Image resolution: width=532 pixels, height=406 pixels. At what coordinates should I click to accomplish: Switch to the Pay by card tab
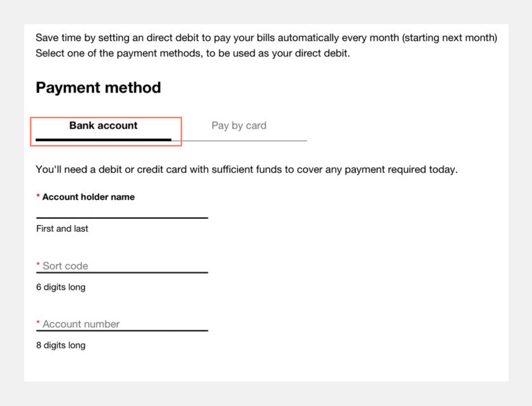tap(239, 126)
